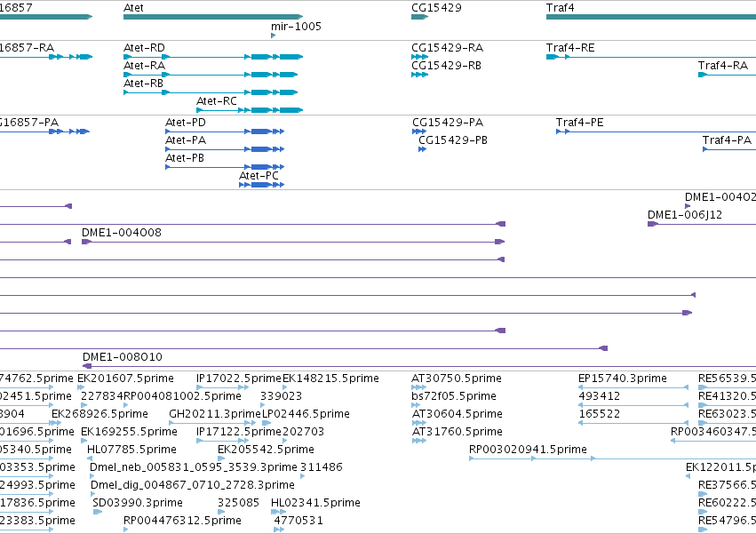Select protein Traf4-PE

656,132
